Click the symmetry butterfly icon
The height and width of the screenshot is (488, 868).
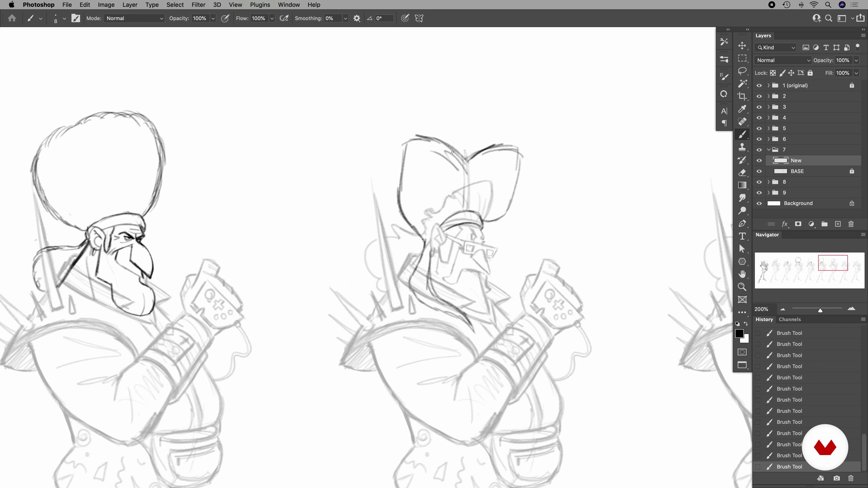coord(419,19)
